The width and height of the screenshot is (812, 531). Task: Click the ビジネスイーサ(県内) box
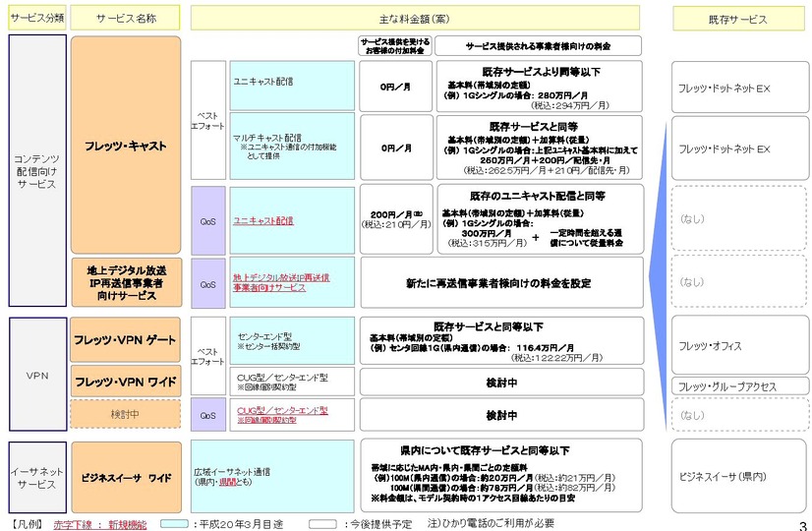pos(740,476)
